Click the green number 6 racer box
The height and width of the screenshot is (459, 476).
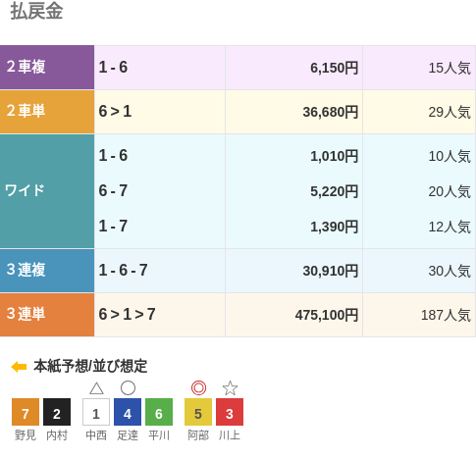point(159,412)
